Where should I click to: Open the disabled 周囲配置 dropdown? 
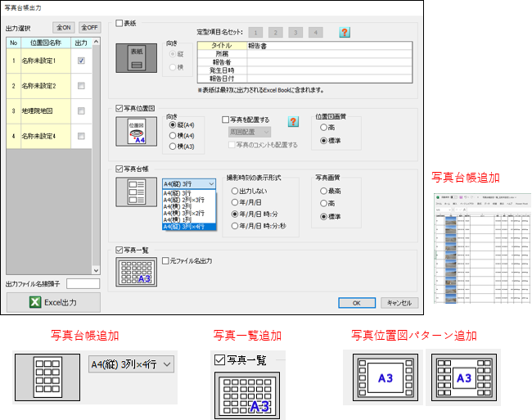250,132
